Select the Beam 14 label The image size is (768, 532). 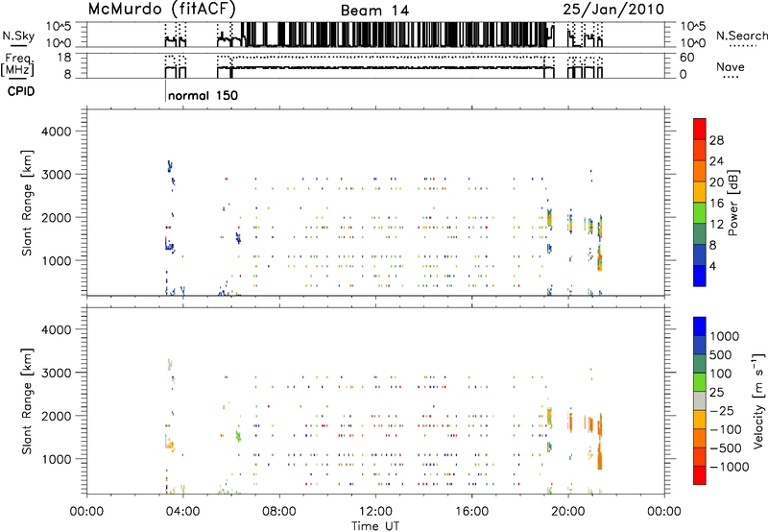[374, 11]
